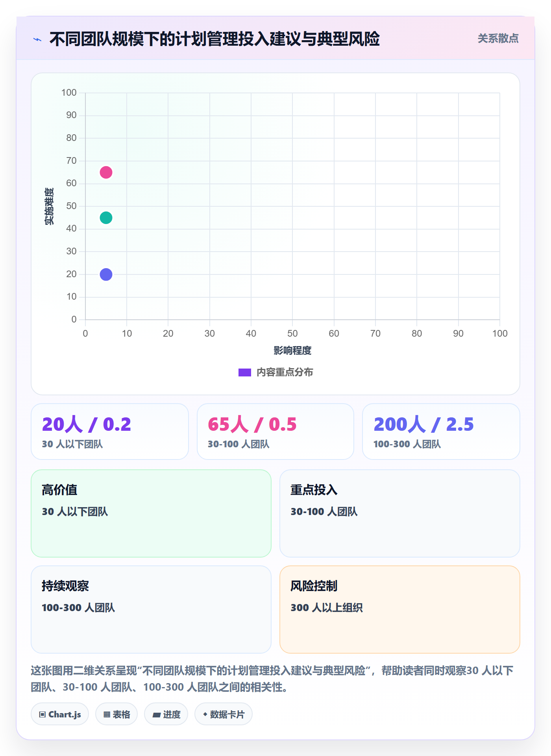The width and height of the screenshot is (551, 756).
Task: Select the 进度 tag chip
Action: [x=166, y=714]
